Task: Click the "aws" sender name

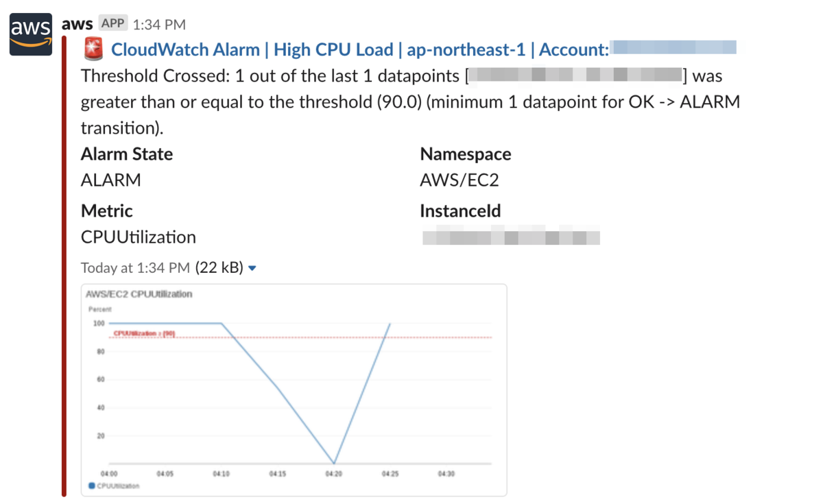Action: tap(77, 24)
